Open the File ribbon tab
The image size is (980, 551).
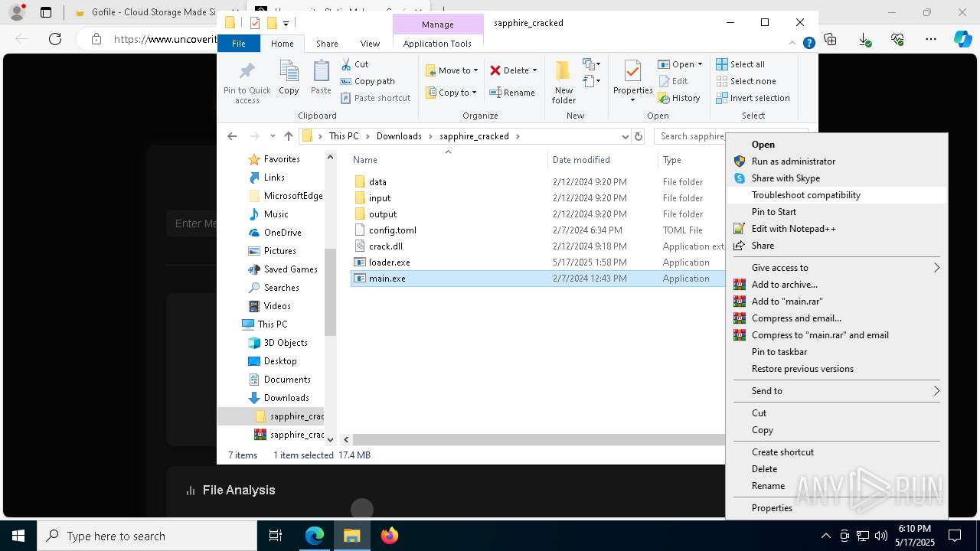pos(239,44)
